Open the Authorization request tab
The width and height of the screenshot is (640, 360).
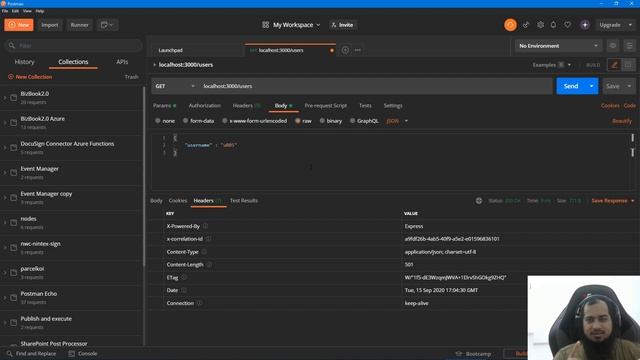coord(204,105)
